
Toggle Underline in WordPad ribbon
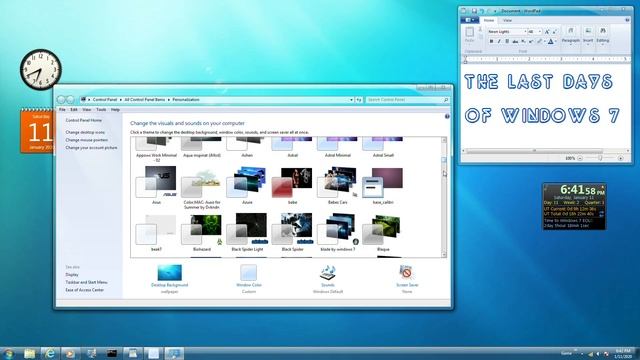507,41
